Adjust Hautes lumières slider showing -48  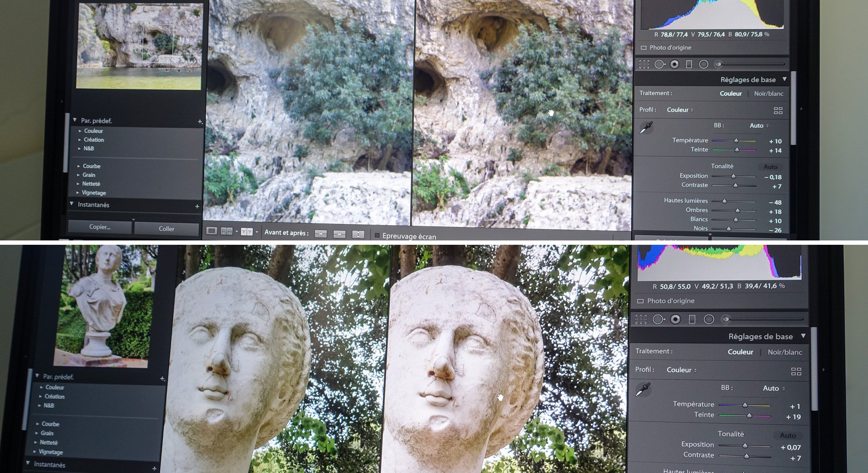pos(724,201)
